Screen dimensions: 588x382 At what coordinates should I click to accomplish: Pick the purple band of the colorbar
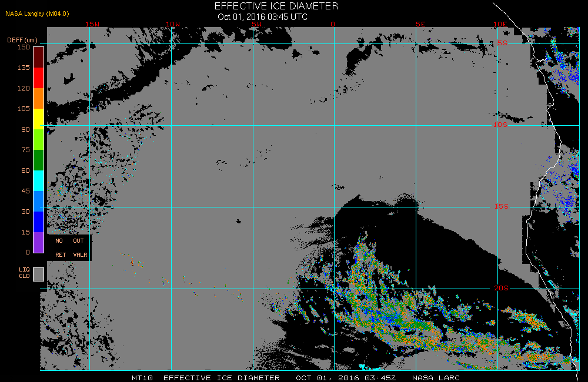coord(39,243)
